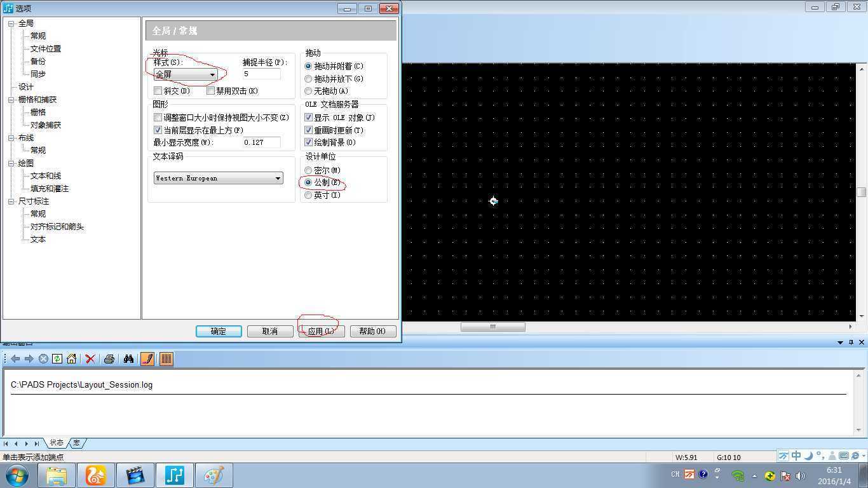The image size is (868, 488).
Task: Click the blue help question mark tray icon
Action: pos(703,474)
